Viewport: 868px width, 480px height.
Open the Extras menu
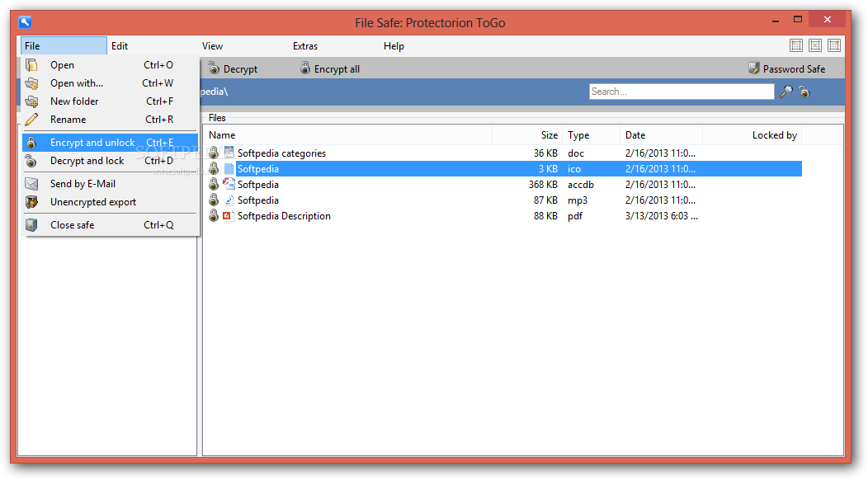point(305,46)
